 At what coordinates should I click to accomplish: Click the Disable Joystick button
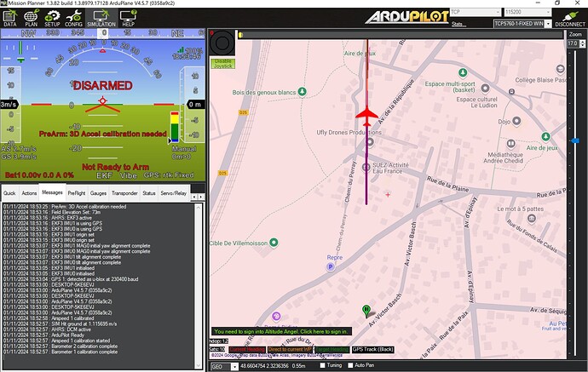coord(222,63)
